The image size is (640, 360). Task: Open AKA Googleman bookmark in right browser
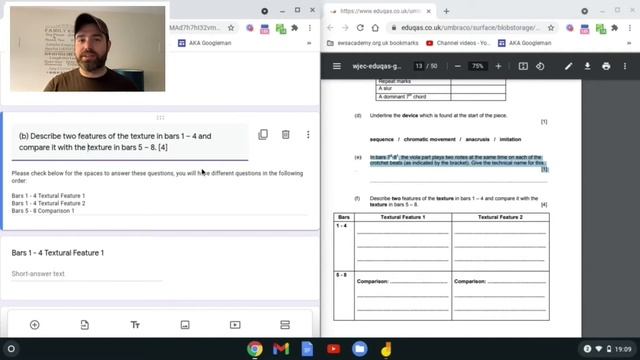524,43
